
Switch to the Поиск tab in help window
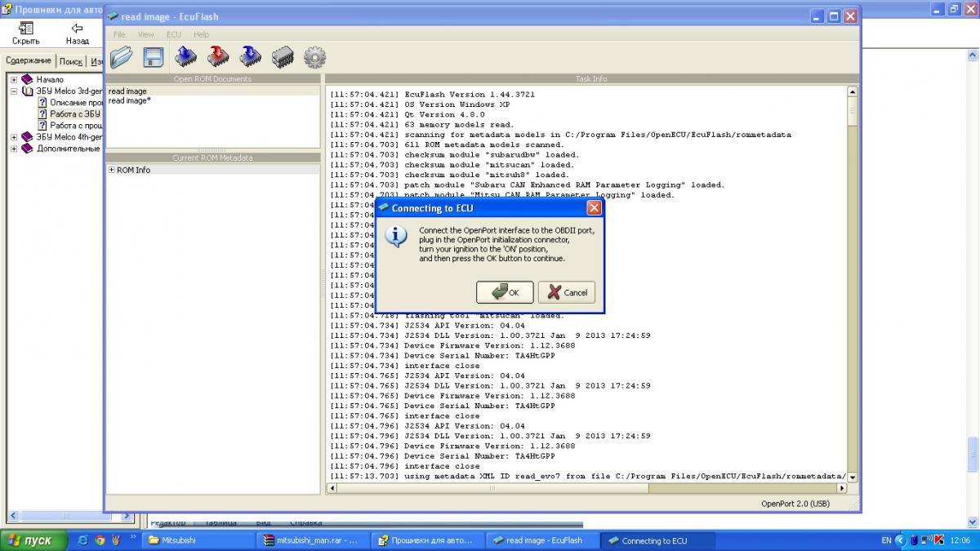click(x=70, y=61)
